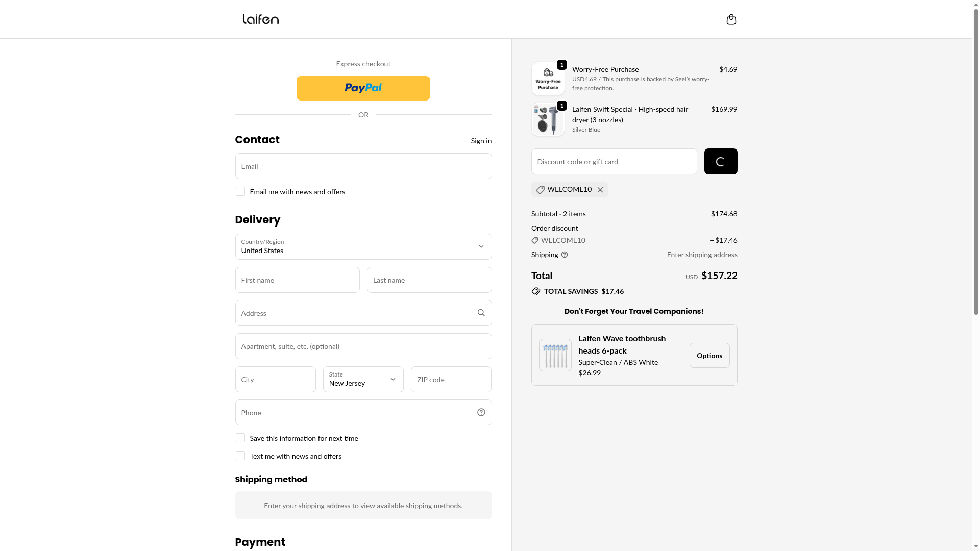The image size is (980, 551).
Task: Click the address search magnifier icon
Action: click(x=481, y=313)
